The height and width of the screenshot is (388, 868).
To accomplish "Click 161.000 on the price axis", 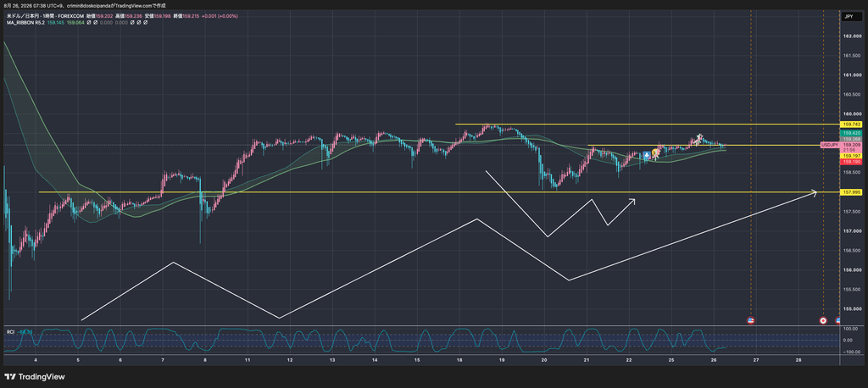I will 851,75.
